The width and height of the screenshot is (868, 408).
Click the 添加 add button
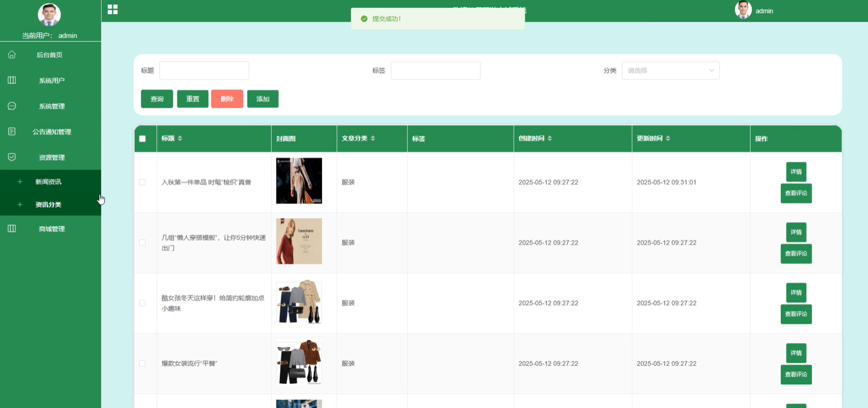coord(263,99)
